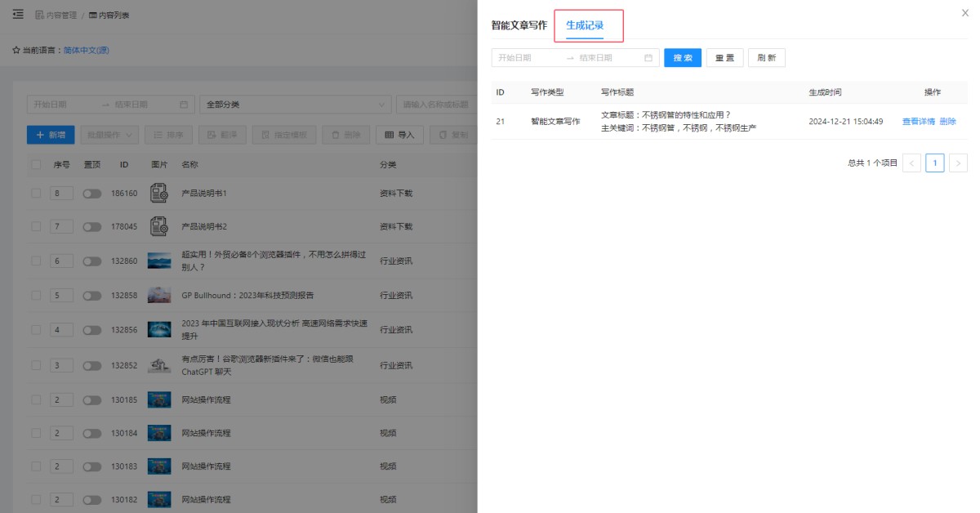Open the 全部分类 category dropdown
Viewport: 980px width, 513px height.
[x=295, y=105]
